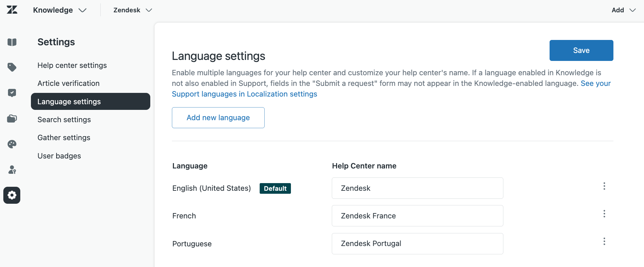This screenshot has height=267, width=644.
Task: Click the Portuguese language label
Action: click(192, 244)
